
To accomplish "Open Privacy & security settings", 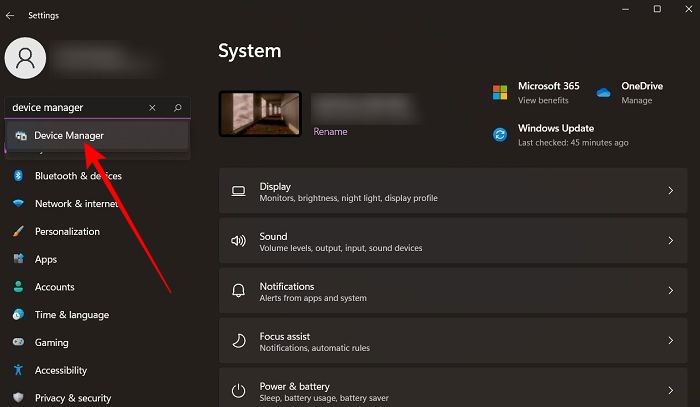I will (x=73, y=397).
